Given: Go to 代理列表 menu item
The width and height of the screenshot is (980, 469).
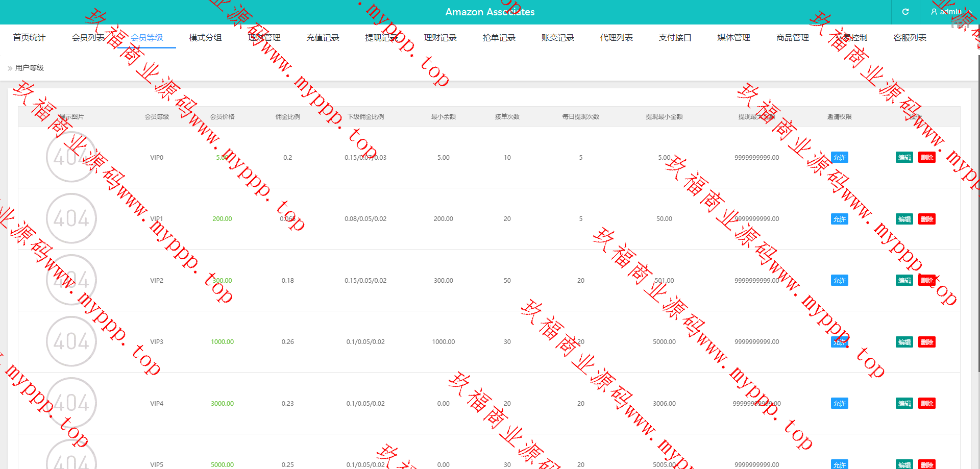Looking at the screenshot, I should click(x=616, y=38).
